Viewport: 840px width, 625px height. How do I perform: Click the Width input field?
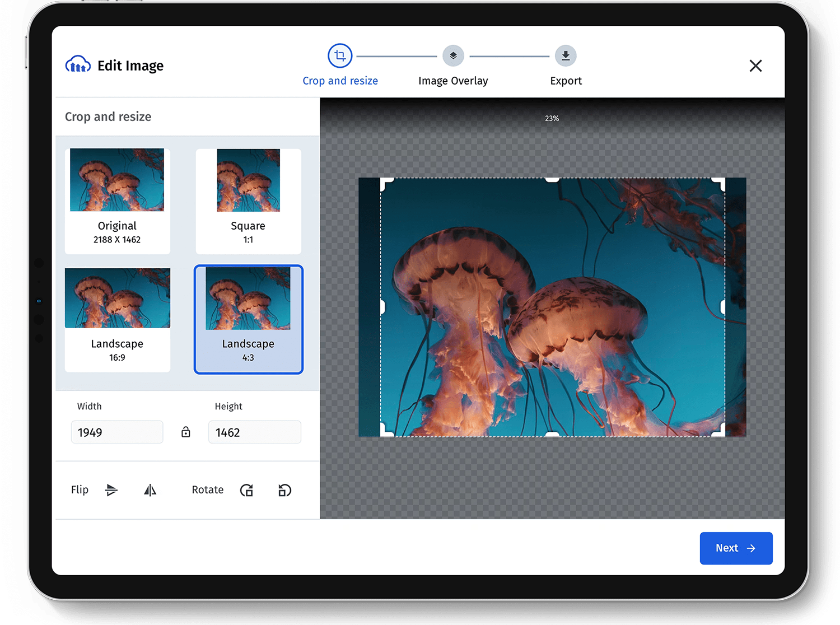point(117,432)
